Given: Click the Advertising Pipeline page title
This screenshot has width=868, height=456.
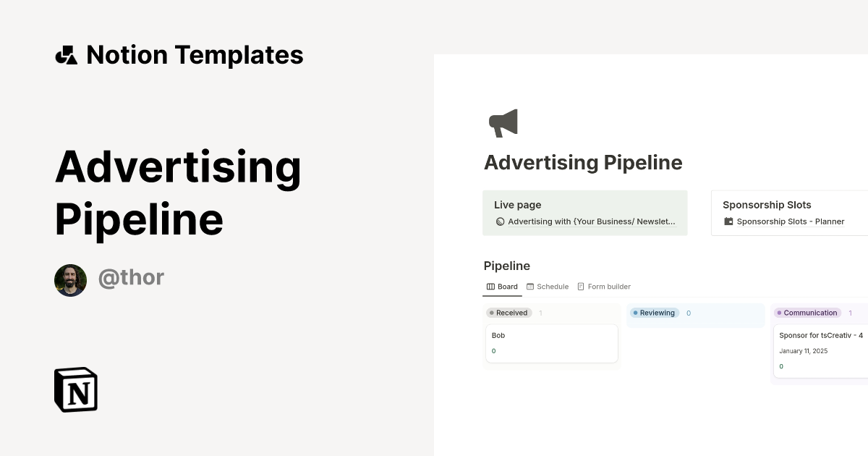Looking at the screenshot, I should tap(583, 162).
